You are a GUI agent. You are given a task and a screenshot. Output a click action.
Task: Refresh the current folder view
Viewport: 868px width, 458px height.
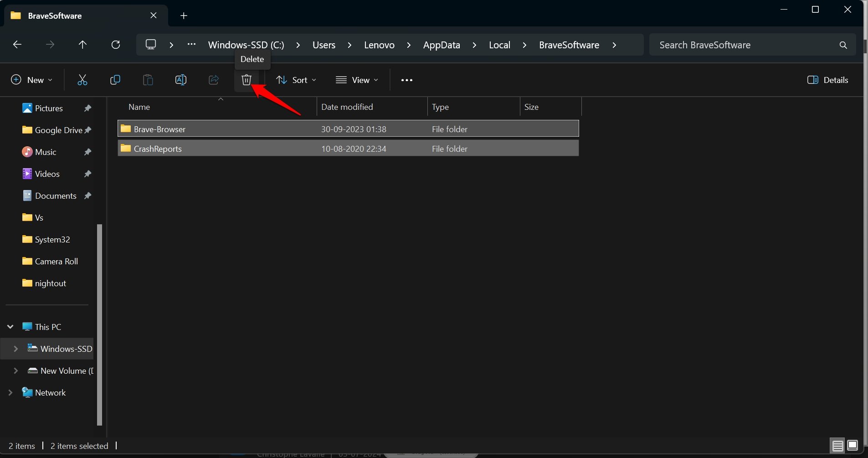point(116,45)
